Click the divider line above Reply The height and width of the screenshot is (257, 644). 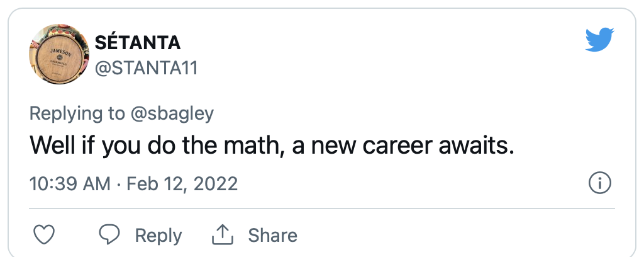tap(322, 207)
